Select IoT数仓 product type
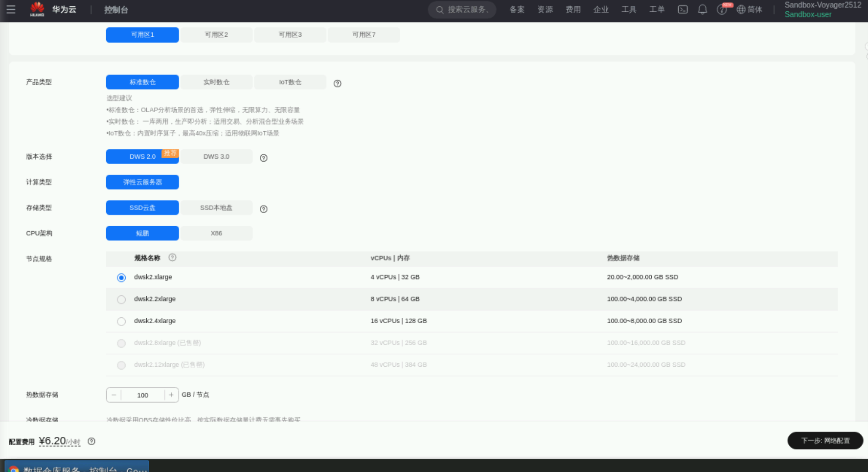The image size is (868, 472). pyautogui.click(x=290, y=82)
